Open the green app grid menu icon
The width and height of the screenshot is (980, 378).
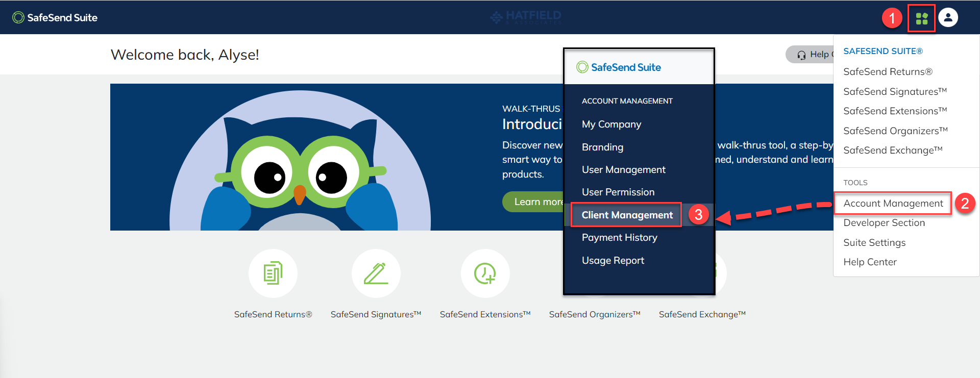921,19
